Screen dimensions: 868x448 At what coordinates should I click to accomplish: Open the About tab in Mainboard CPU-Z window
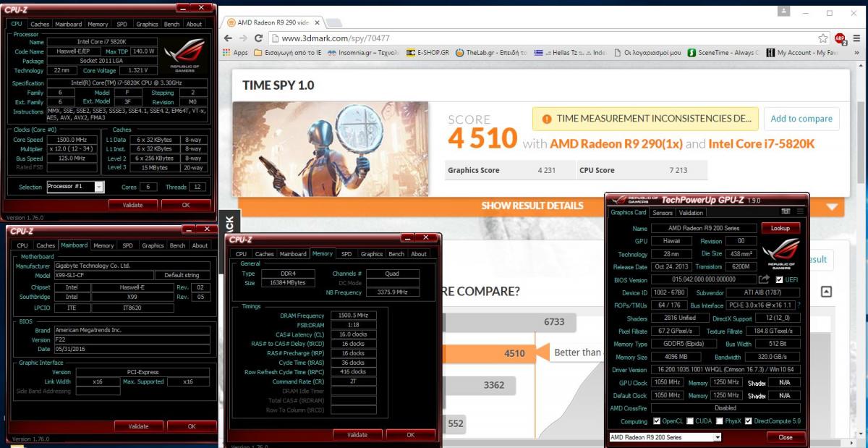coord(200,245)
